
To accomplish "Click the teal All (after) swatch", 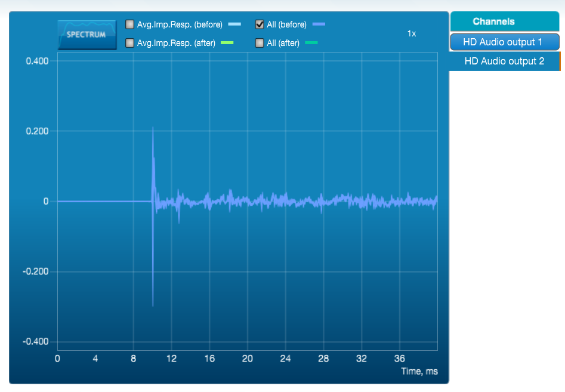I will [x=311, y=43].
